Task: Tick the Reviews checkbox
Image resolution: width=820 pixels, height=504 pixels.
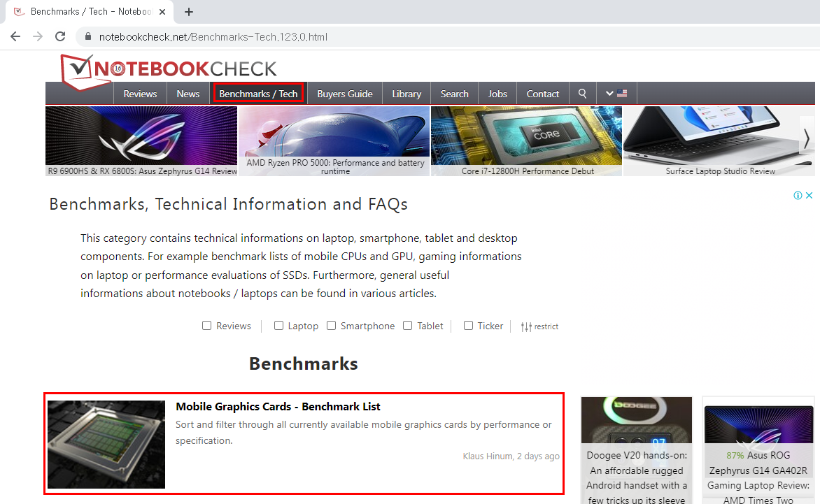Action: coord(206,325)
